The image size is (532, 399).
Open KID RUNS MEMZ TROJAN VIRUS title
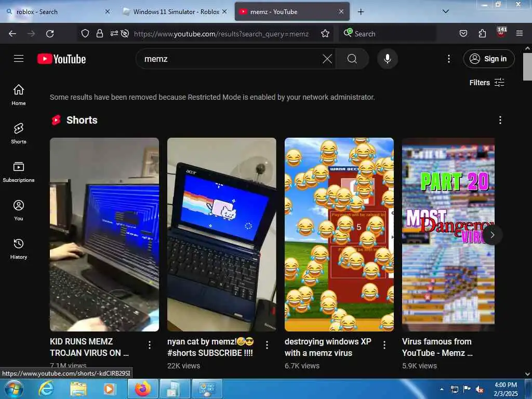89,347
